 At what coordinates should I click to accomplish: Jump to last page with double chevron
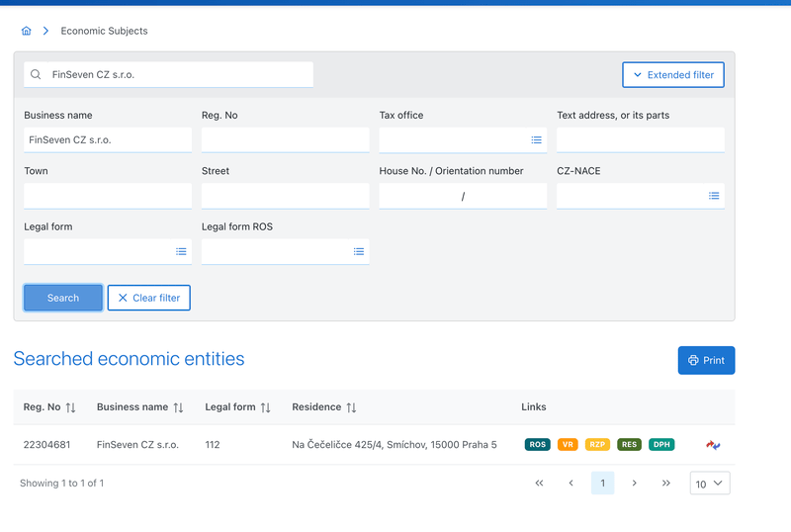(x=665, y=483)
